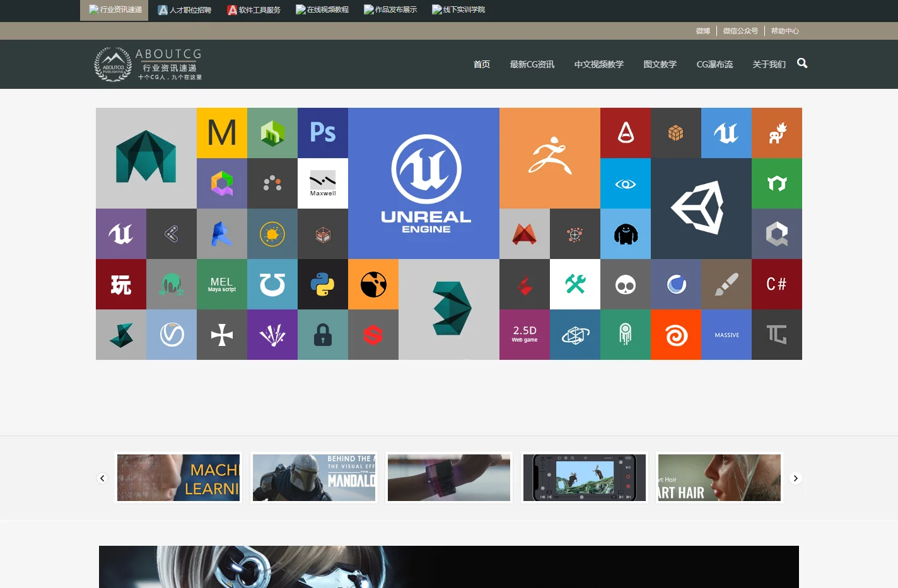Image resolution: width=898 pixels, height=588 pixels.
Task: Select the V-Ray circular logo tile
Action: pyautogui.click(x=172, y=335)
